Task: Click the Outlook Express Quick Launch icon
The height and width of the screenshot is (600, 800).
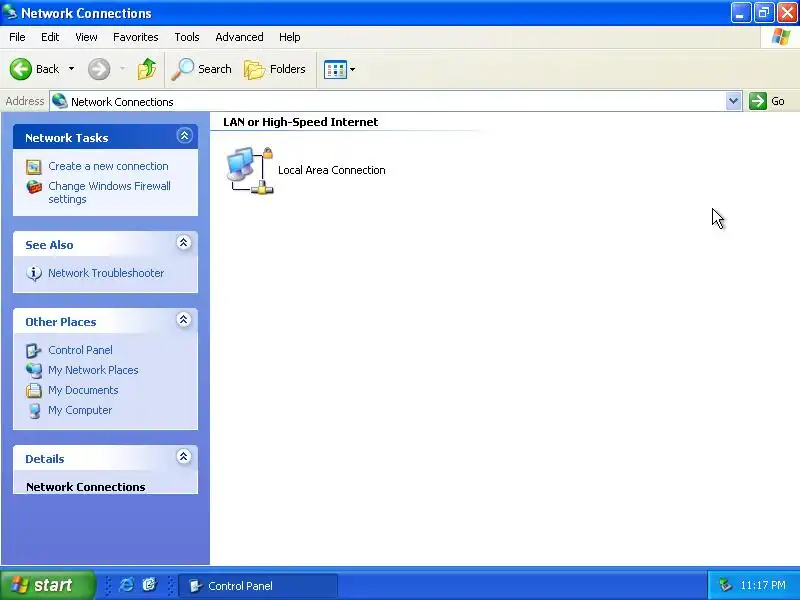Action: (x=149, y=585)
